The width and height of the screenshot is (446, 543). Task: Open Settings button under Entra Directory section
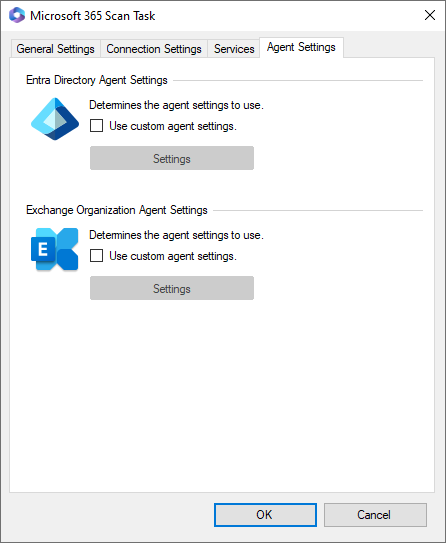pos(172,158)
